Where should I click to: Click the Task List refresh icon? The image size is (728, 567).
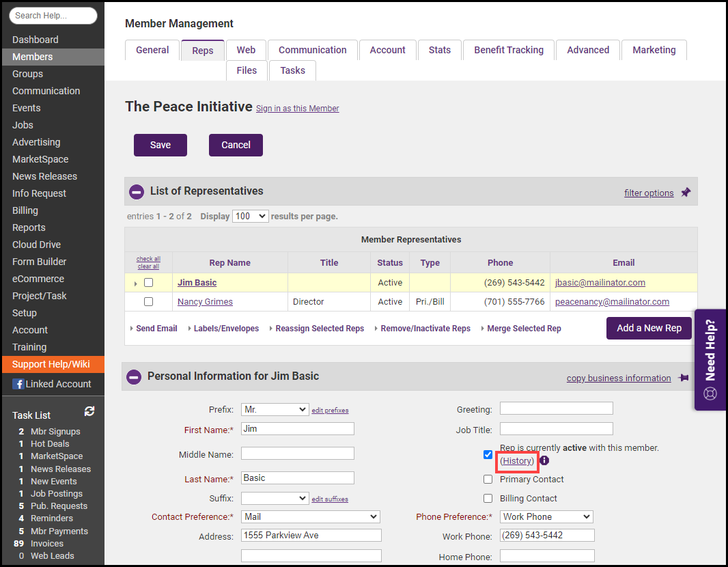(x=89, y=411)
